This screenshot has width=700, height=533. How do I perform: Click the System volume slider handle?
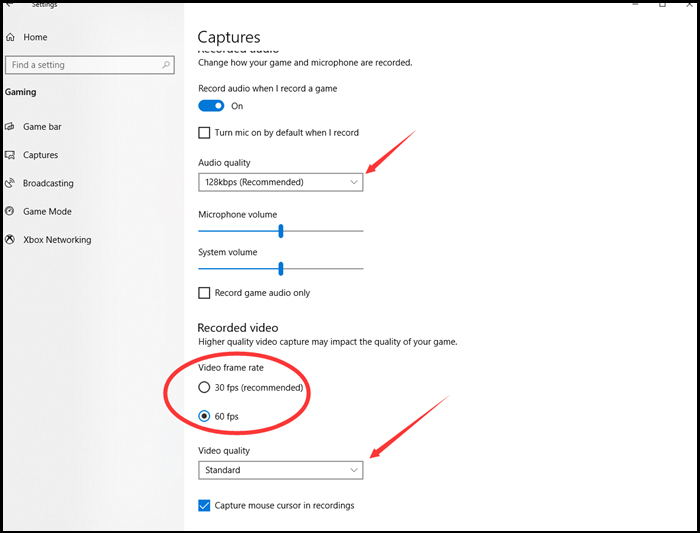(x=281, y=268)
